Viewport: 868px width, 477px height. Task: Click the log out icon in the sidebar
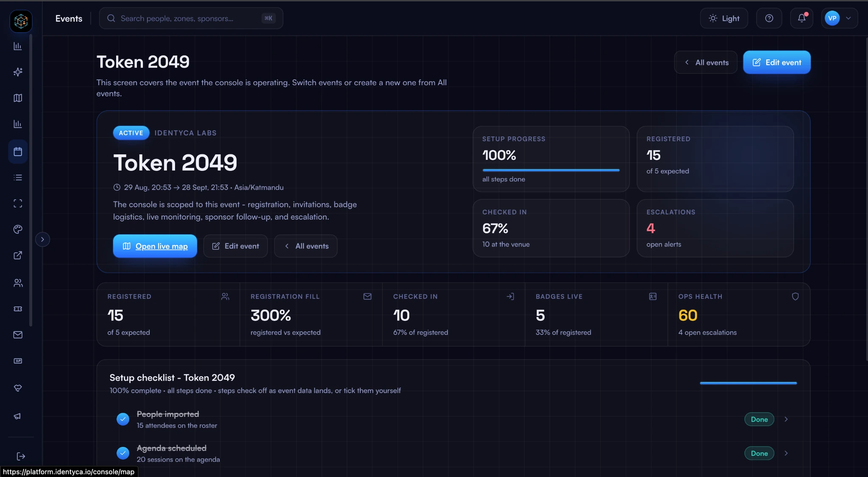click(x=21, y=456)
